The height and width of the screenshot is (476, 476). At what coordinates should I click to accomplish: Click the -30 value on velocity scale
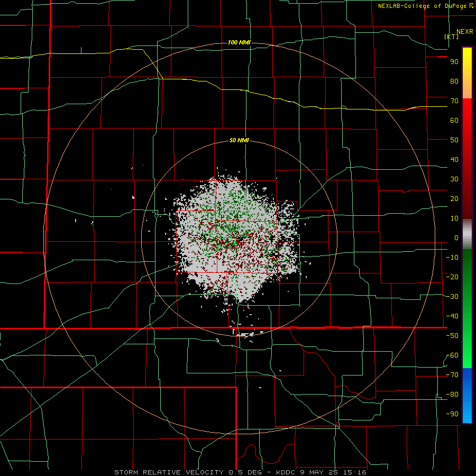(452, 297)
